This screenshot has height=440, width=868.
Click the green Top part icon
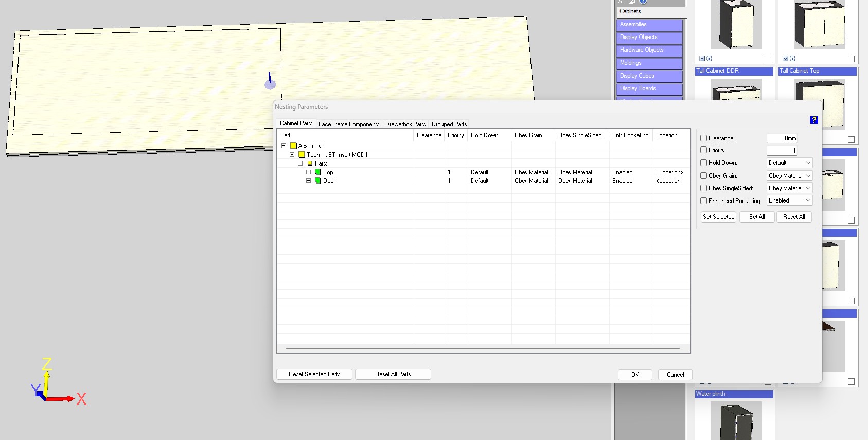point(318,172)
